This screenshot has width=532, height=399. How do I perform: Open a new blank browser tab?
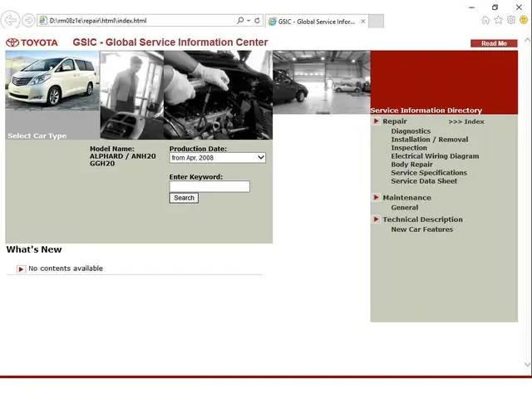click(x=376, y=21)
